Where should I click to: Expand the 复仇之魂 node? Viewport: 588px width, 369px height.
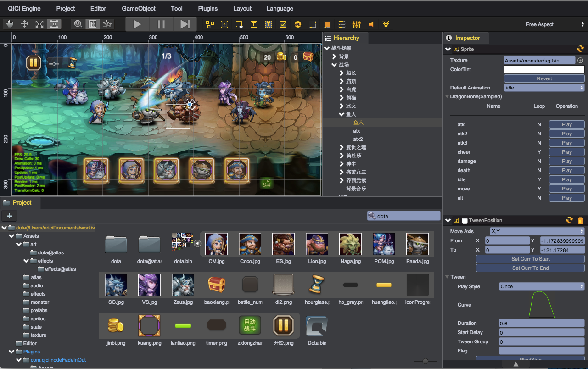coord(342,147)
